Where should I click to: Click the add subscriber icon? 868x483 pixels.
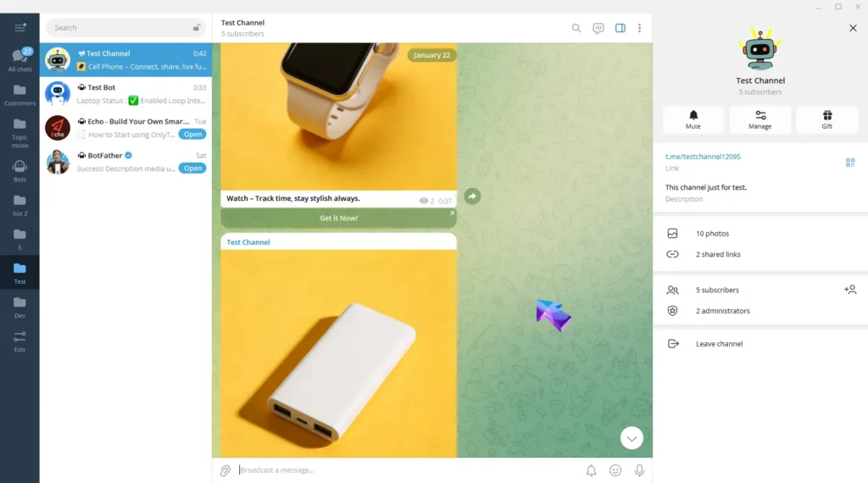(850, 290)
